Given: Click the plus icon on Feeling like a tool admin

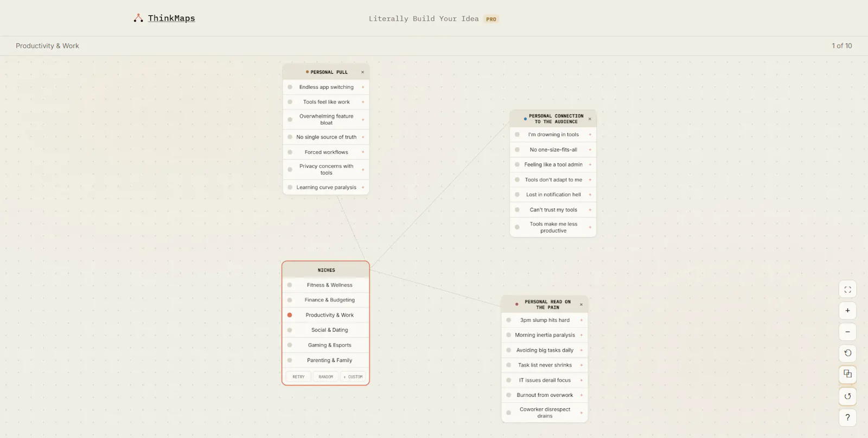Looking at the screenshot, I should point(590,165).
